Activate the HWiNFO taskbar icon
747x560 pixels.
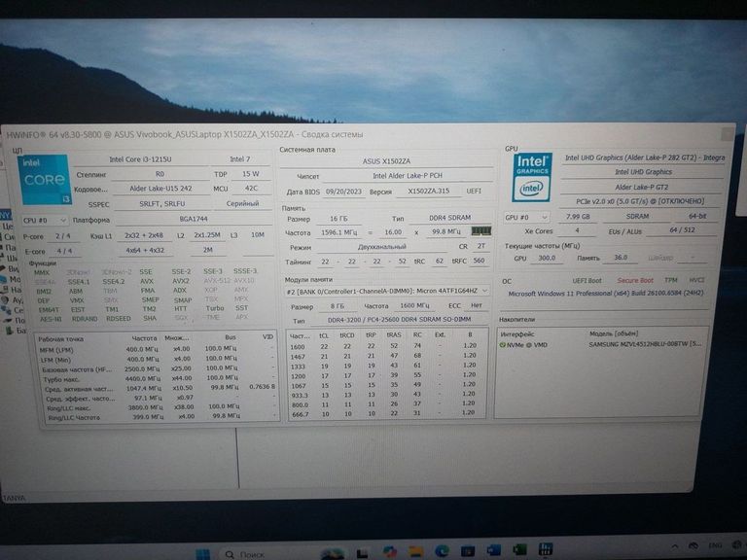tap(545, 549)
